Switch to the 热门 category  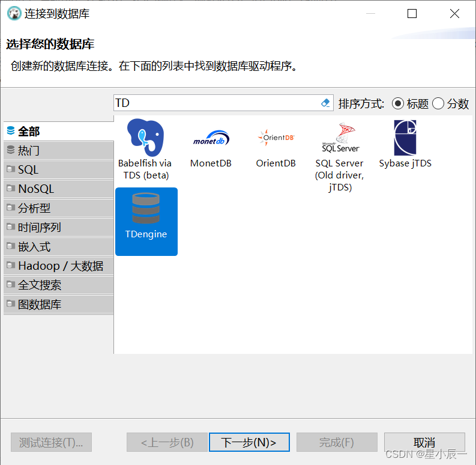(x=59, y=150)
